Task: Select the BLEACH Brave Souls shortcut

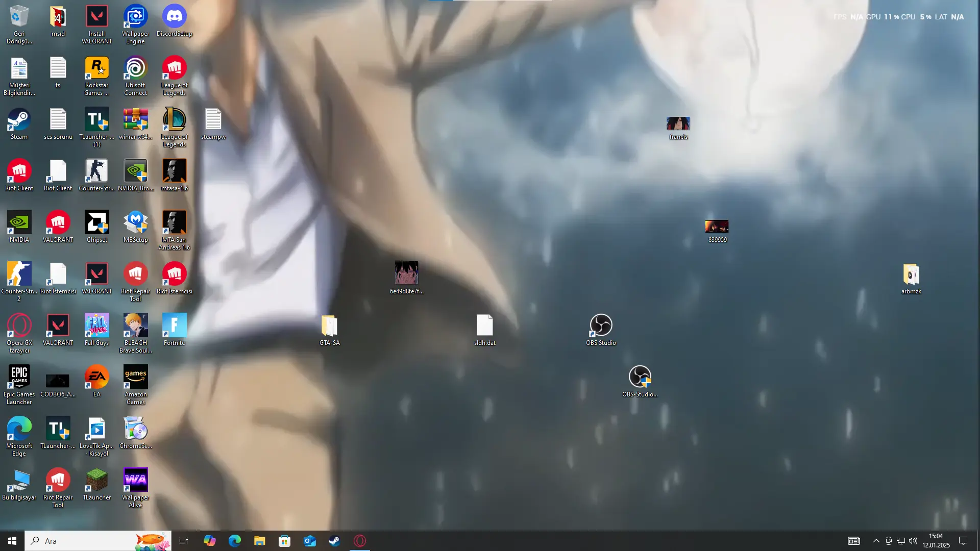Action: coord(135,334)
